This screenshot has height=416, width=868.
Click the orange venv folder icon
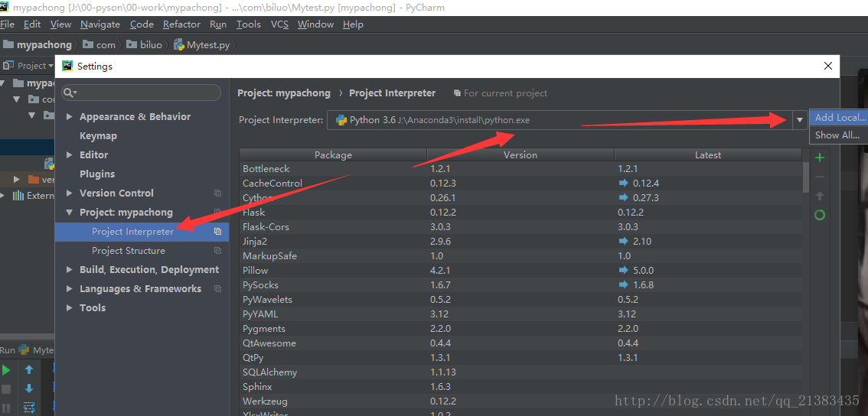pyautogui.click(x=34, y=179)
